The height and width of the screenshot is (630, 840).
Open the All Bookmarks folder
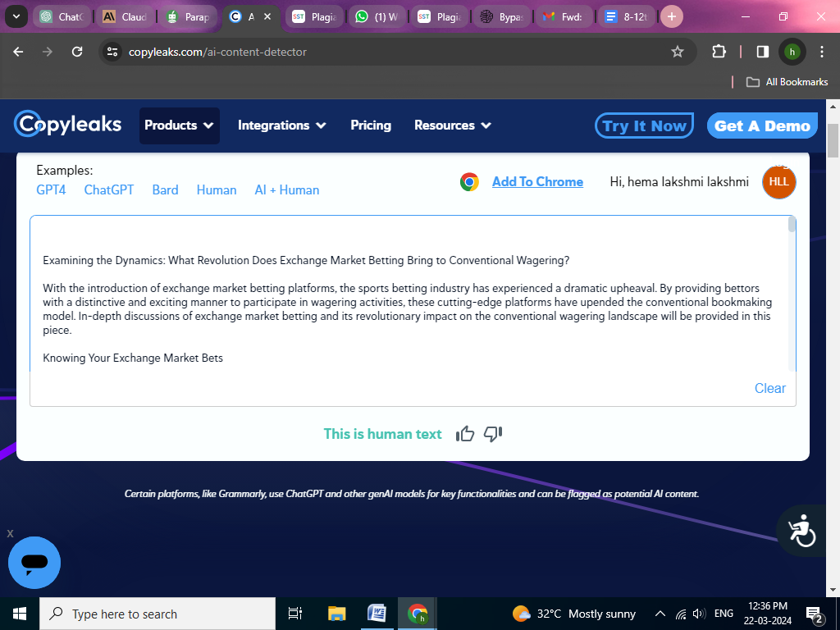click(x=787, y=82)
